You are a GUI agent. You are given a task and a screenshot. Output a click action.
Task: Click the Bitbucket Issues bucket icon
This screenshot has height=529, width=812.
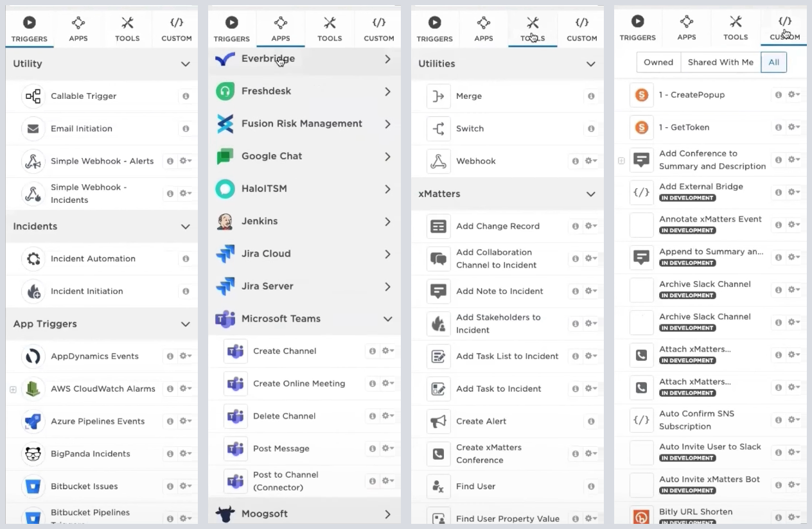[x=33, y=487]
